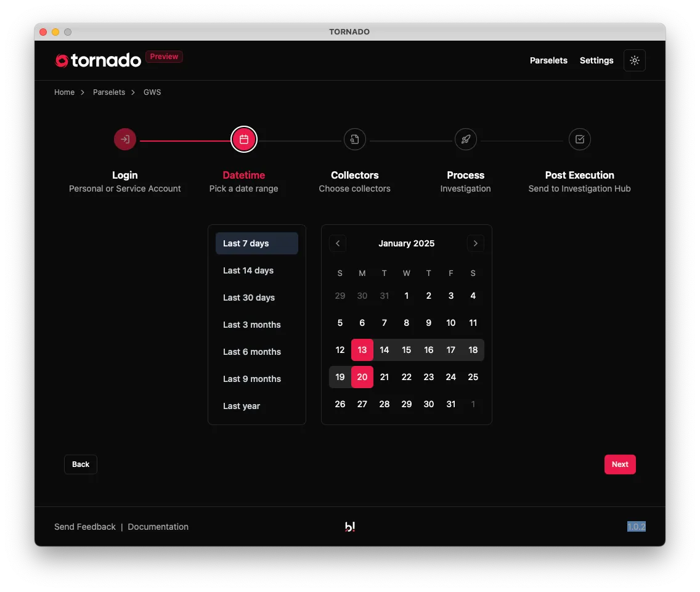Select January 19 in the calendar
The height and width of the screenshot is (592, 700).
click(x=340, y=377)
